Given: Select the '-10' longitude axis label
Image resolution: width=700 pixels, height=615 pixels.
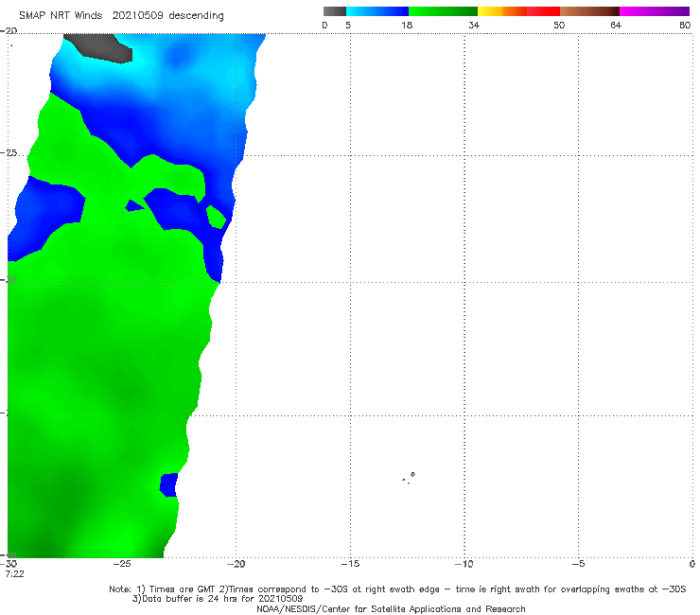Looking at the screenshot, I should click(464, 564).
